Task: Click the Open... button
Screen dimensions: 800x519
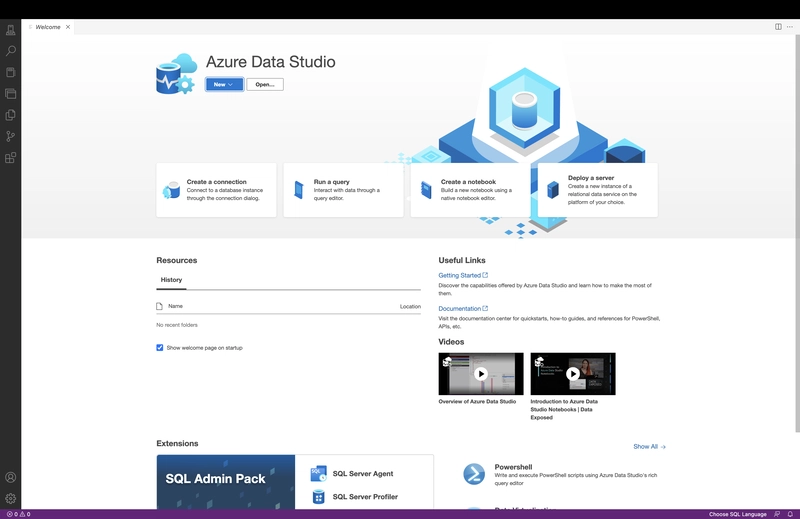Action: click(265, 84)
